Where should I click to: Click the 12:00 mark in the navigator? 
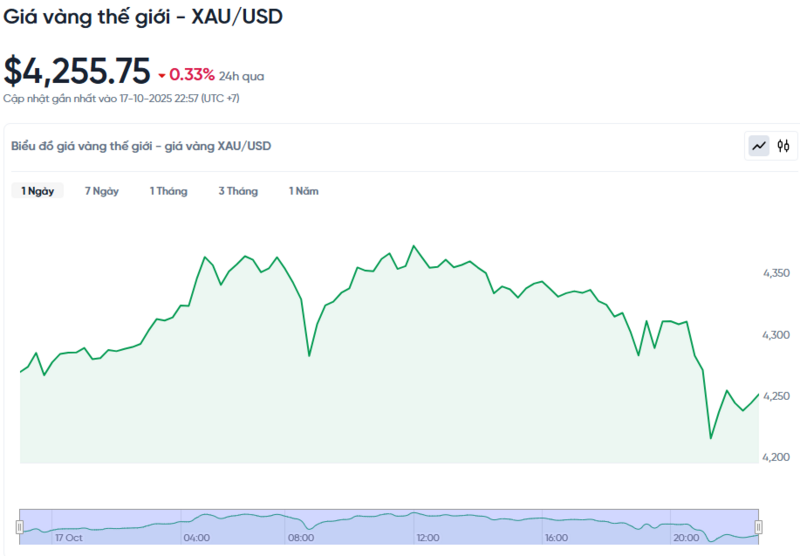(427, 538)
